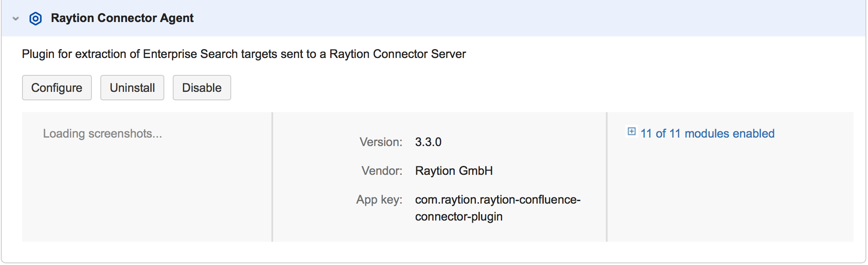
Task: Collapse the Raytion Connector Agent entry chevron
Action: coord(16,19)
